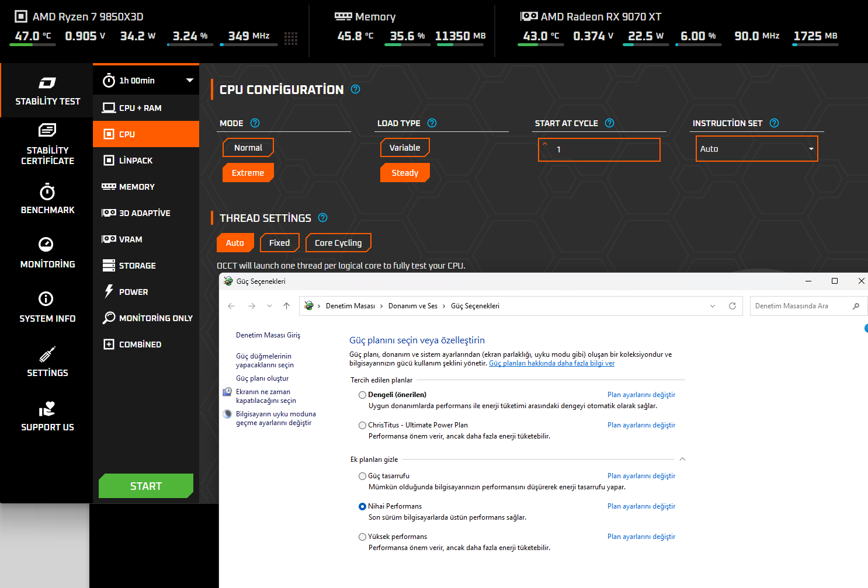868x588 pixels.
Task: Open the Support Us section
Action: tap(47, 416)
